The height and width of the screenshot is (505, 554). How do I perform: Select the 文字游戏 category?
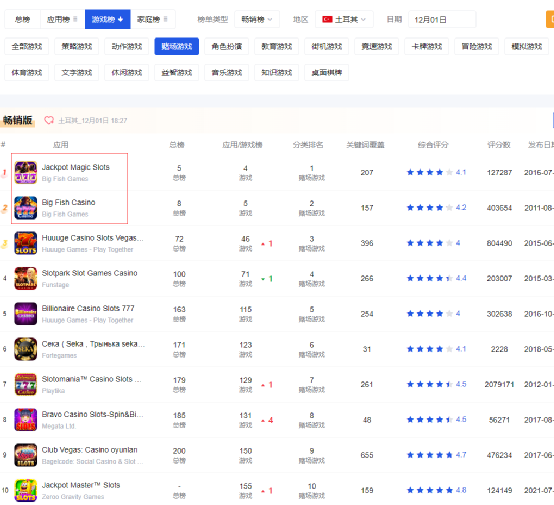pyautogui.click(x=77, y=72)
